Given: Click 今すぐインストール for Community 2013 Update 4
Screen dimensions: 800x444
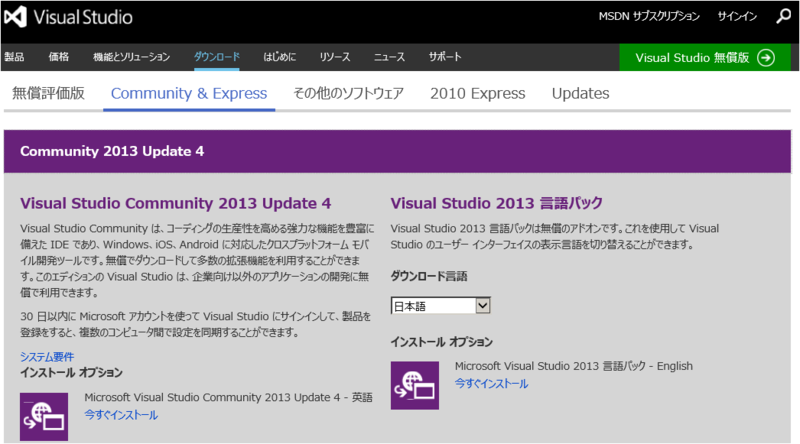Looking at the screenshot, I should point(121,415).
